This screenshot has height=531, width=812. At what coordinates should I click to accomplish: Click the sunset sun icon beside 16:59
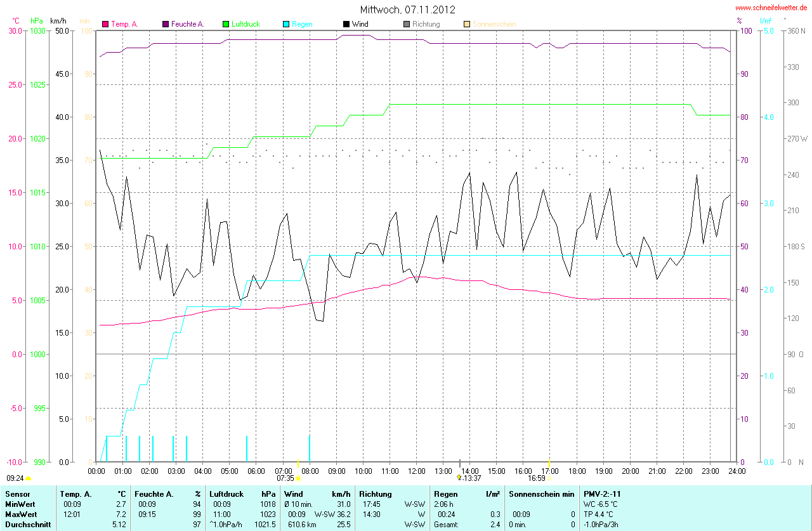click(550, 478)
